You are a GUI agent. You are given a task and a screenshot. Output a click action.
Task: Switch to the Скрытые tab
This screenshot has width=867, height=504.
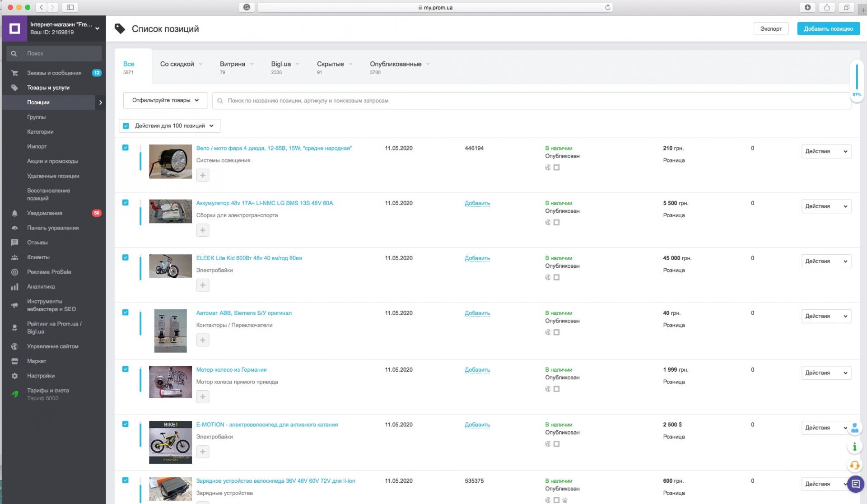coord(331,64)
